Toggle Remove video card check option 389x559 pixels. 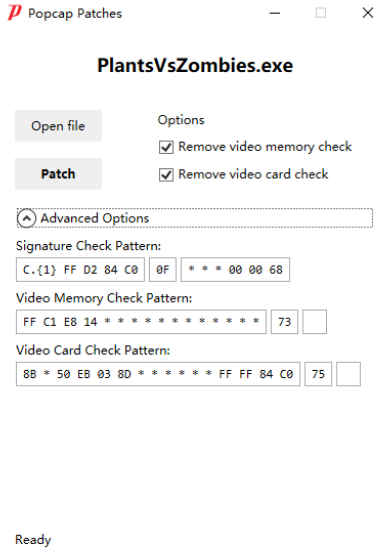166,175
